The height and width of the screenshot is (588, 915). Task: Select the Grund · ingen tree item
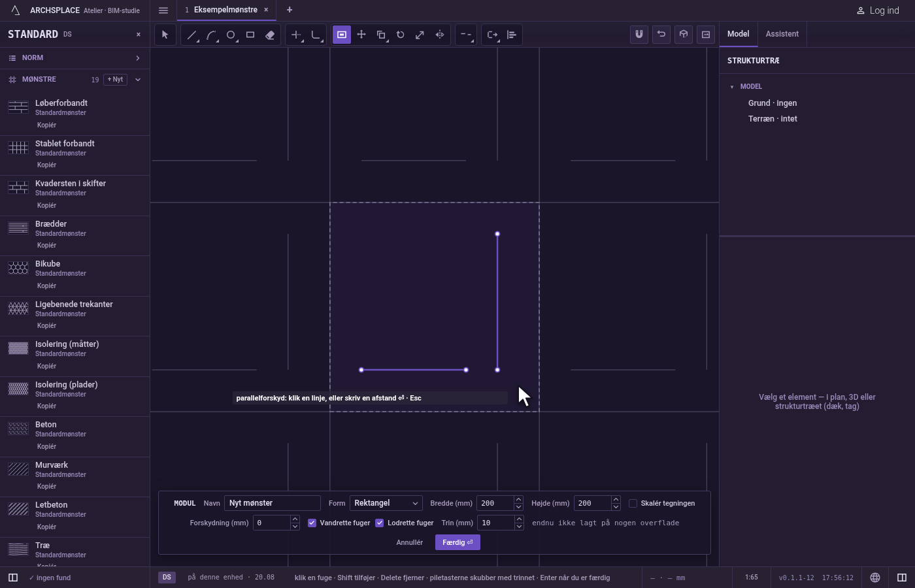(773, 103)
